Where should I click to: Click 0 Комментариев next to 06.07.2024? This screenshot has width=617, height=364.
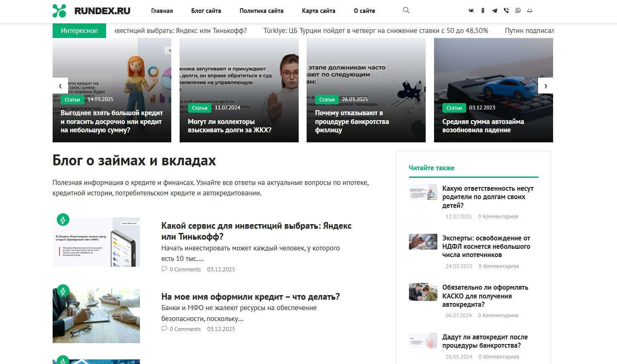pyautogui.click(x=498, y=316)
